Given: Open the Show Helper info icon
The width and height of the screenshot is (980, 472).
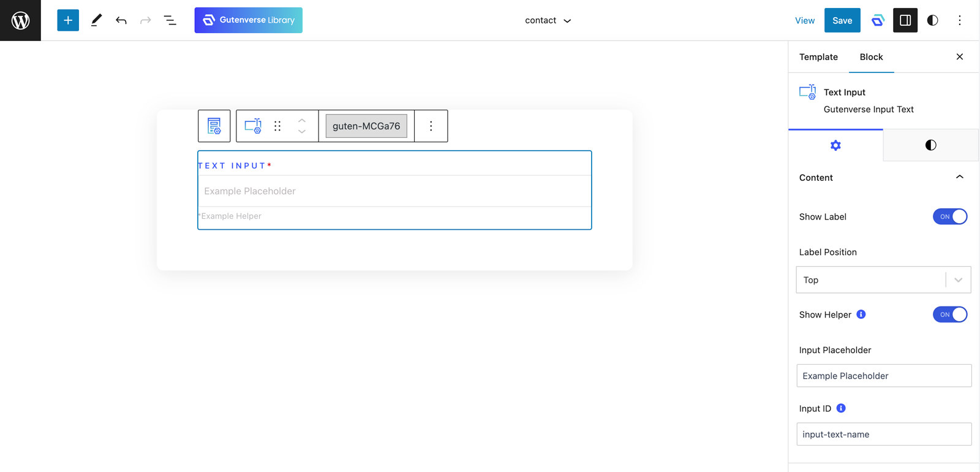Looking at the screenshot, I should [861, 314].
